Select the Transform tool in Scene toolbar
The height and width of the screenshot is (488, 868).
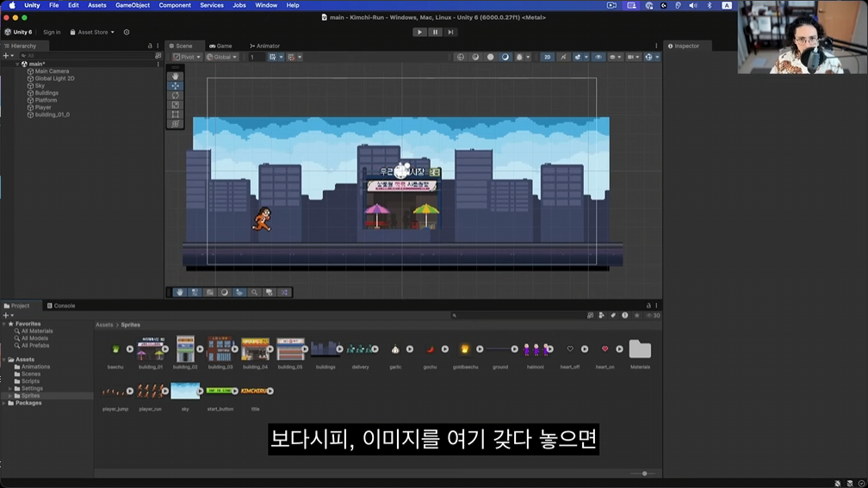point(176,123)
